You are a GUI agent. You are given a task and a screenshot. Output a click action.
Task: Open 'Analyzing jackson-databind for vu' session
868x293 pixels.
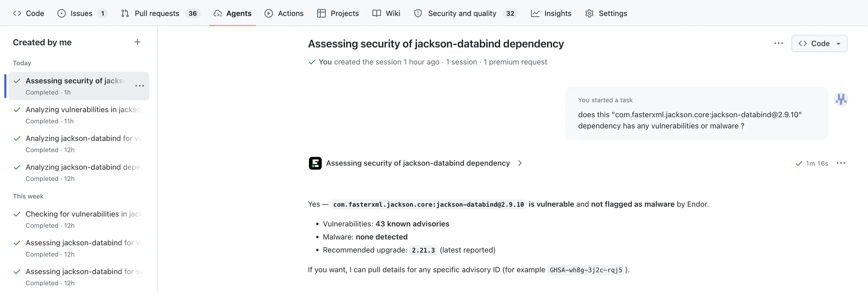point(79,144)
